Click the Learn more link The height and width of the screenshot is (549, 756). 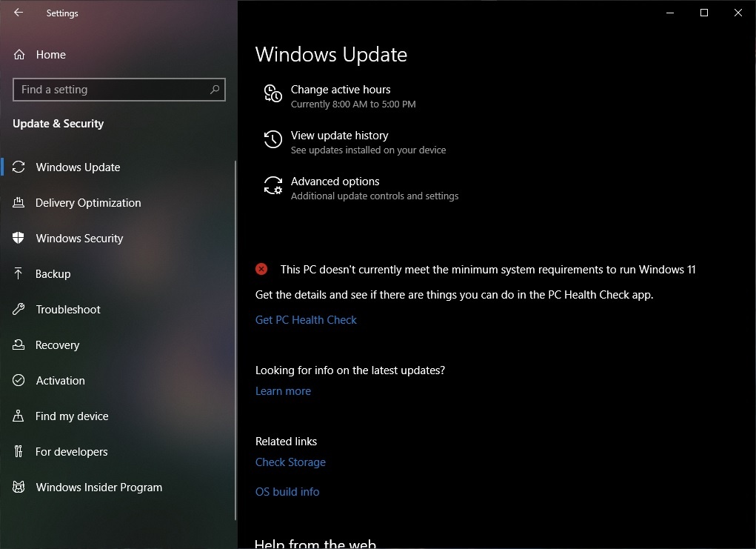pyautogui.click(x=283, y=390)
